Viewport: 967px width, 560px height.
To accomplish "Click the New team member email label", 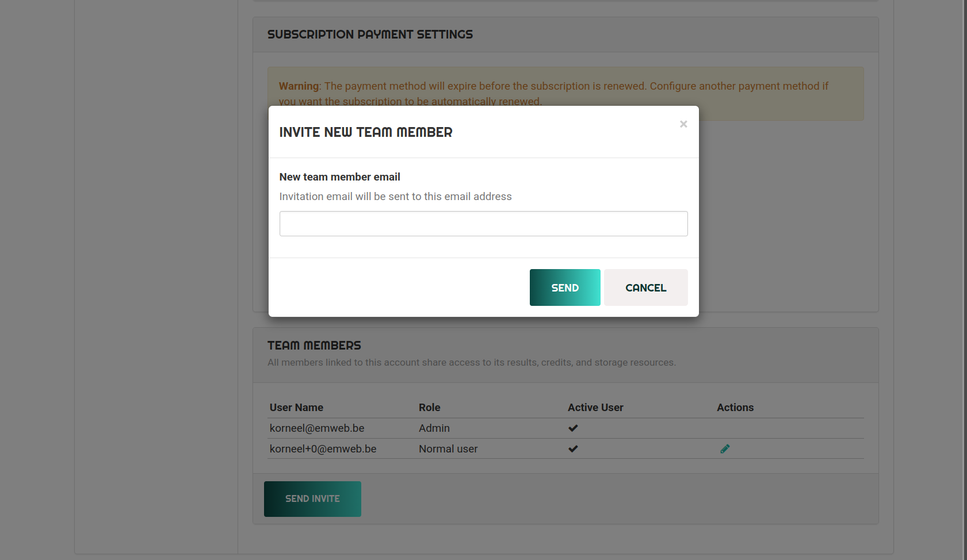I will coord(339,177).
